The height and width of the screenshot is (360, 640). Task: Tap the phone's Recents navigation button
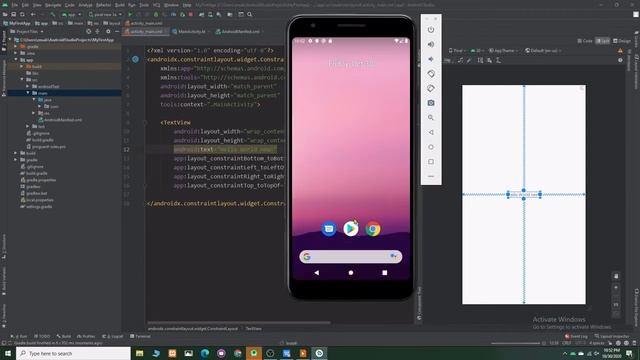(384, 273)
